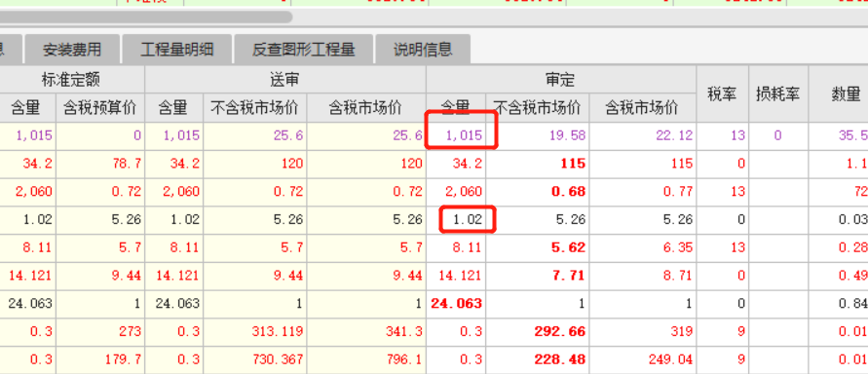Click 送审 cell 313.119
This screenshot has width=868, height=374.
point(255,332)
